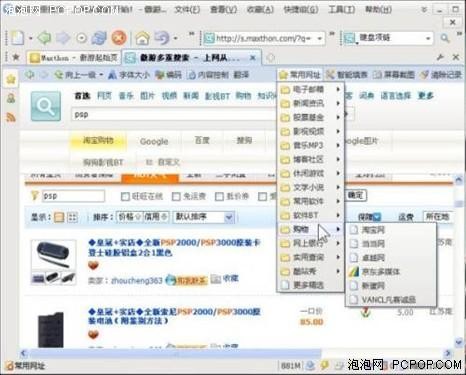The image size is (466, 375).
Task: Sort by 价格 price
Action: 130,217
